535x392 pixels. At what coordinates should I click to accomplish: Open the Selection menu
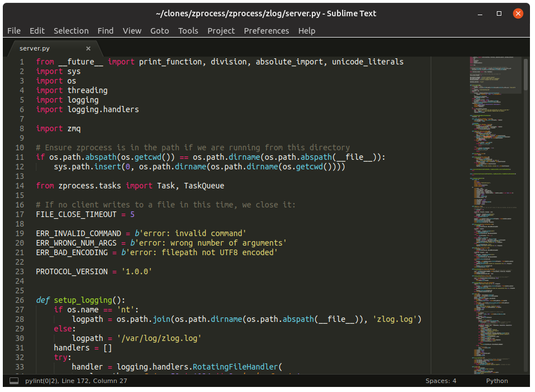(x=71, y=31)
